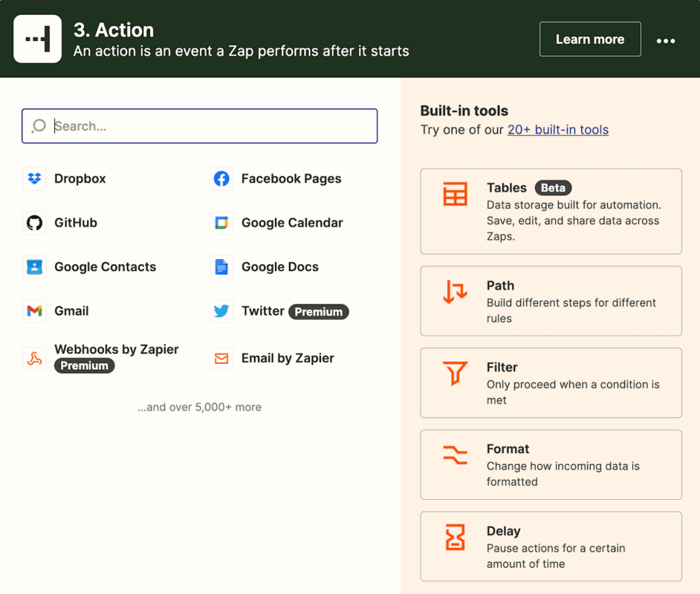Use the Filter built-in tool
Screen dimensions: 700x594
pyautogui.click(x=551, y=382)
